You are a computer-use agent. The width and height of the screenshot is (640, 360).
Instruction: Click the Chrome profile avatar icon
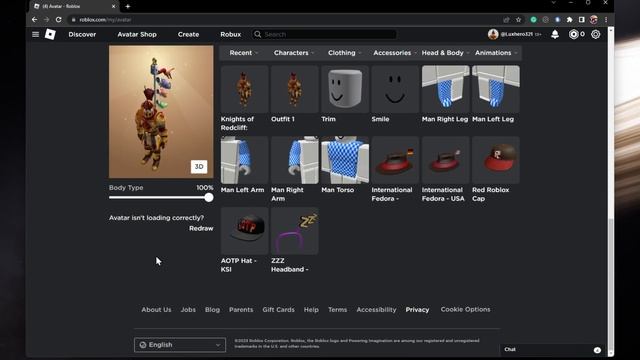pyautogui.click(x=594, y=20)
